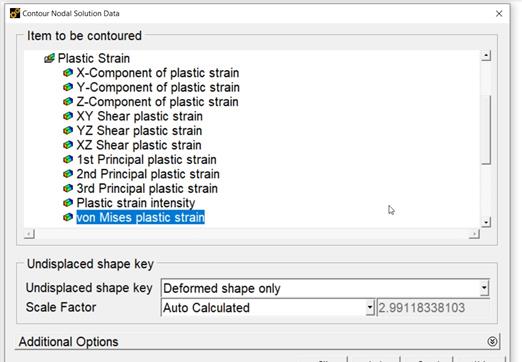Click icon beside Plastic strain intensity
522x362 pixels.
(x=68, y=203)
